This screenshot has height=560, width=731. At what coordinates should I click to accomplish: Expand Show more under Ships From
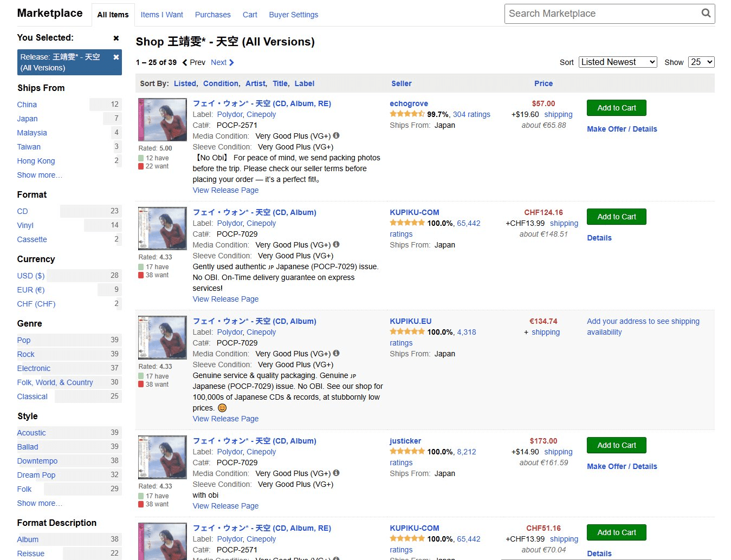40,175
